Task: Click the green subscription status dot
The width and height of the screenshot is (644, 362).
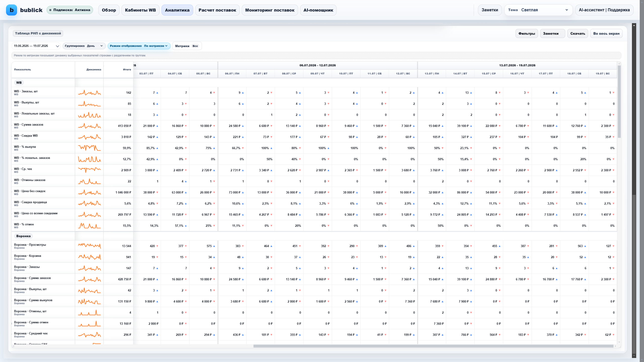Action: coord(50,10)
